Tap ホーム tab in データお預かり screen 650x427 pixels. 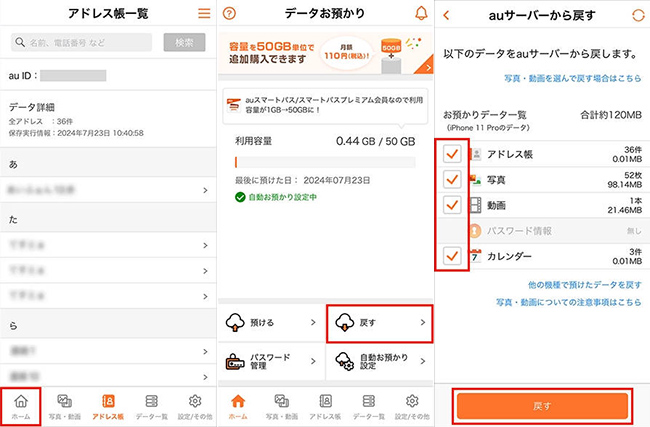(238, 407)
